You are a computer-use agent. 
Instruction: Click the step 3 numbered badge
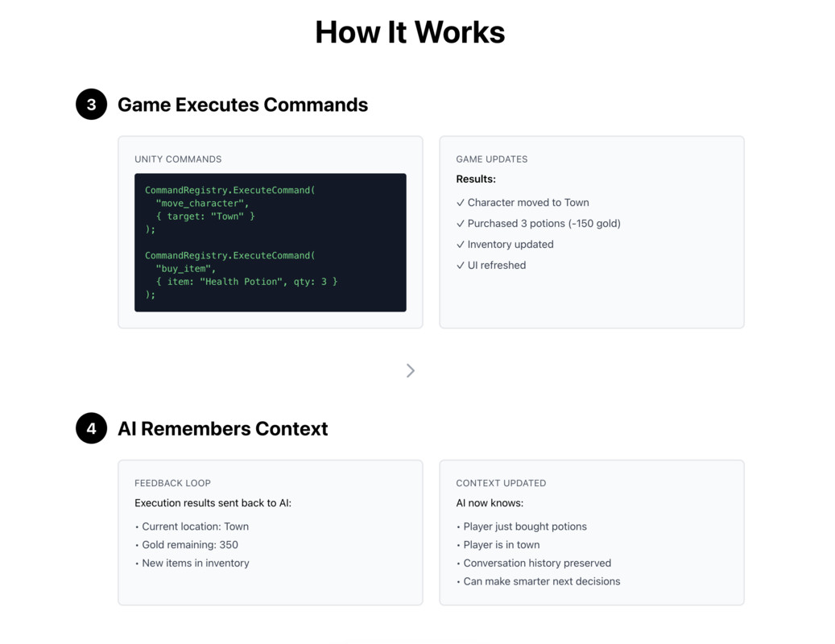[91, 104]
